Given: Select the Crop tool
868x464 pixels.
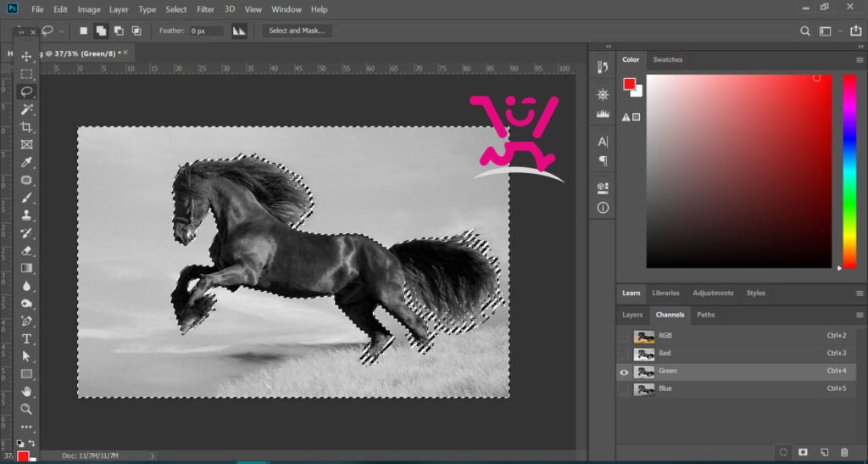Looking at the screenshot, I should pyautogui.click(x=26, y=126).
